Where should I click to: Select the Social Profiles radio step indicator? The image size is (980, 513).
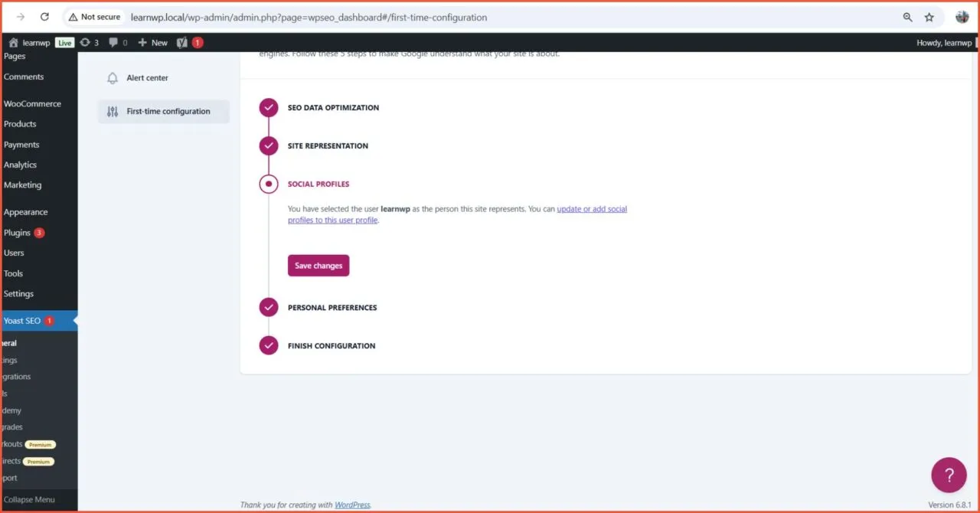pyautogui.click(x=268, y=184)
